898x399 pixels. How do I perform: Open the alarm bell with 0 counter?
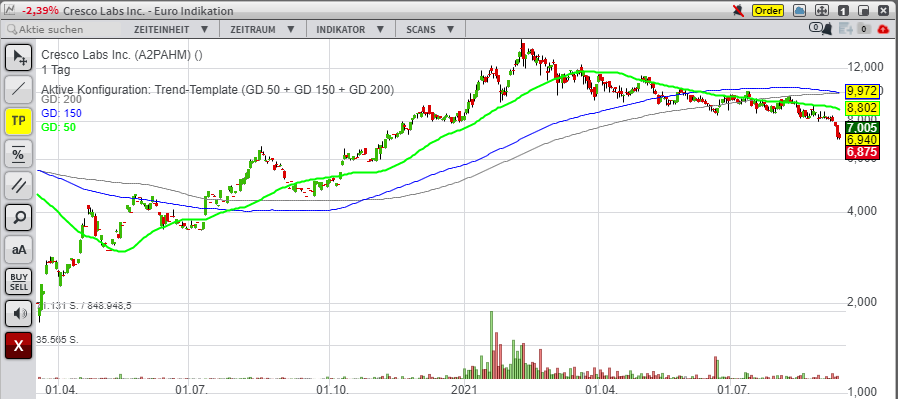click(x=821, y=29)
